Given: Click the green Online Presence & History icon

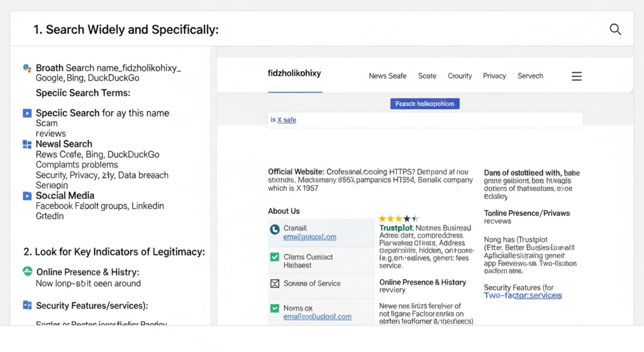Looking at the screenshot, I should click(x=27, y=271).
